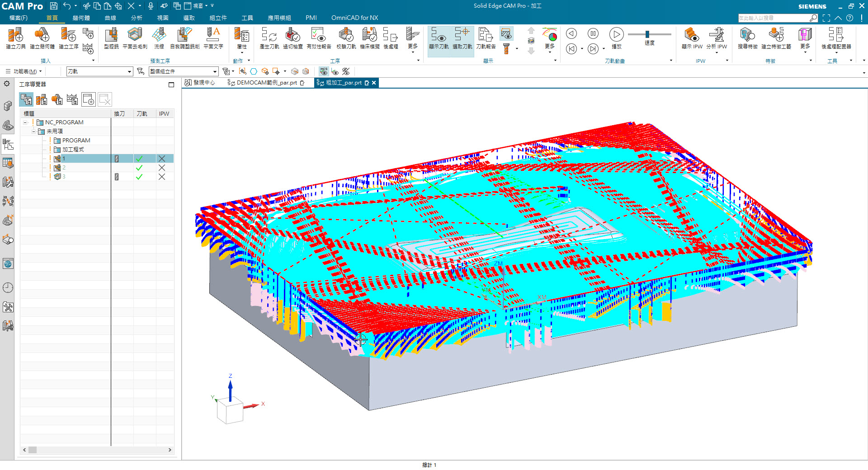The height and width of the screenshot is (470, 868).
Task: Expand the 屬性 properties dropdown
Action: (242, 41)
